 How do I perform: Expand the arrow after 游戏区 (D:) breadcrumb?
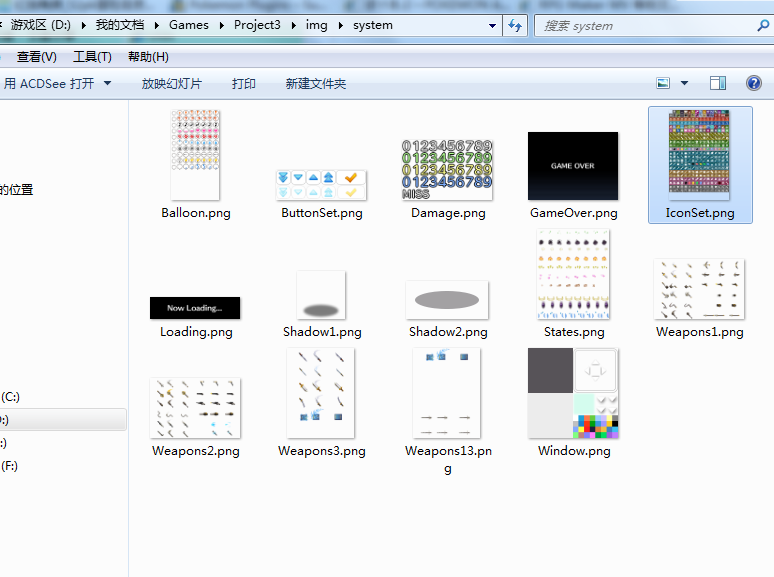pos(83,25)
